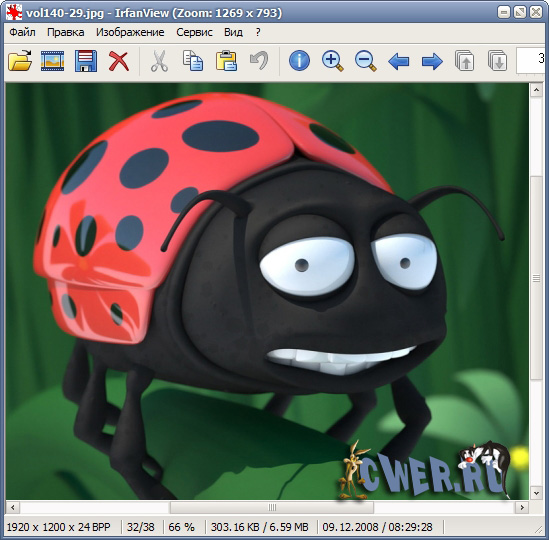
Task: Open the Сервис menu
Action: 194,32
